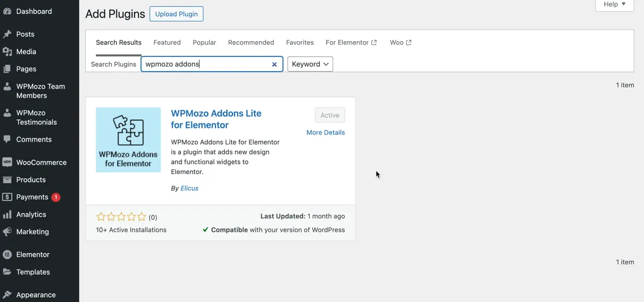Click the Dashboard gauge icon in sidebar
This screenshot has height=302, width=644.
pyautogui.click(x=7, y=11)
